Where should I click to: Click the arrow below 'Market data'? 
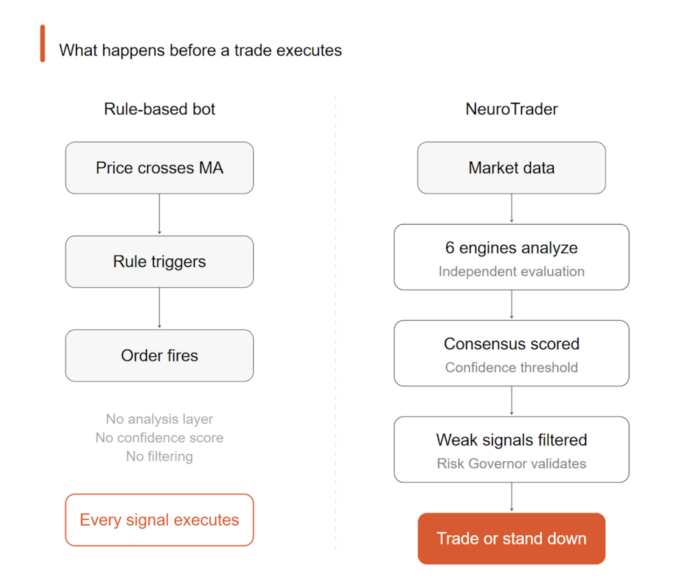(x=512, y=209)
